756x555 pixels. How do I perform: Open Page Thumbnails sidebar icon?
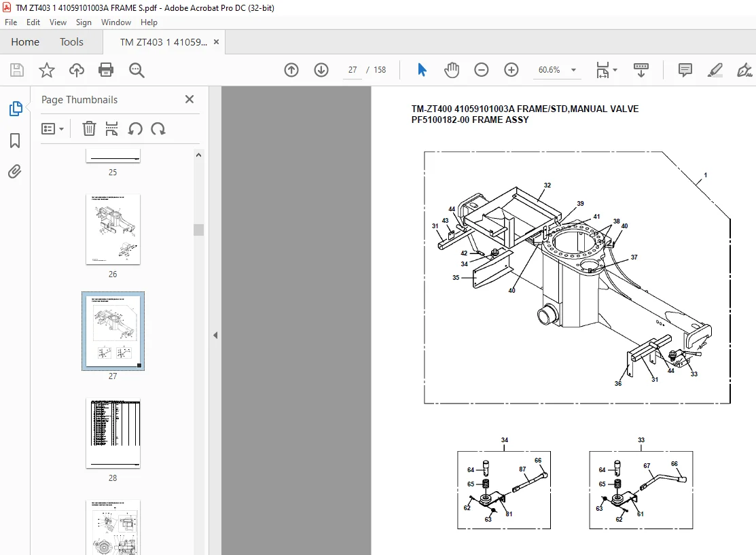[x=15, y=109]
